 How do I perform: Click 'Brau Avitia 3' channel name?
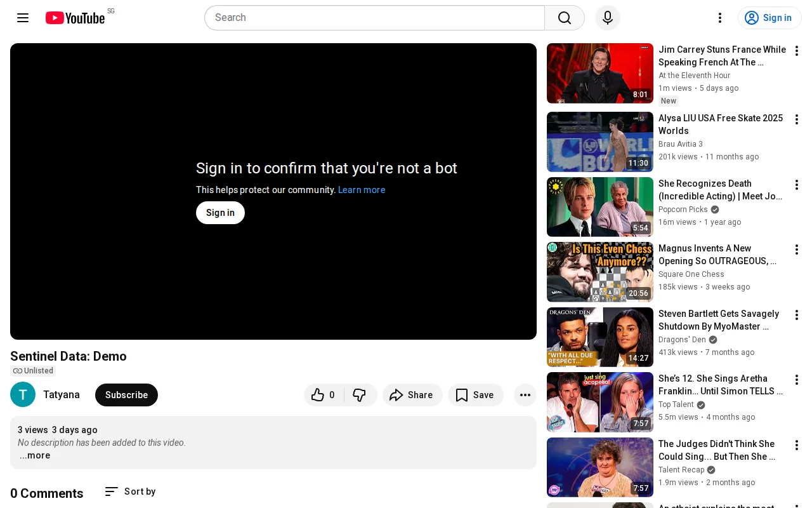click(x=681, y=144)
